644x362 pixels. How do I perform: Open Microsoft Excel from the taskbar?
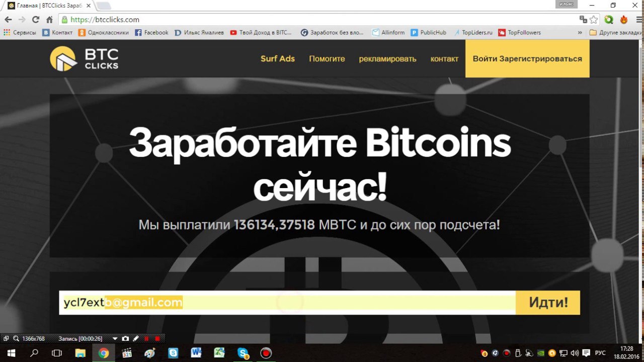tap(219, 353)
